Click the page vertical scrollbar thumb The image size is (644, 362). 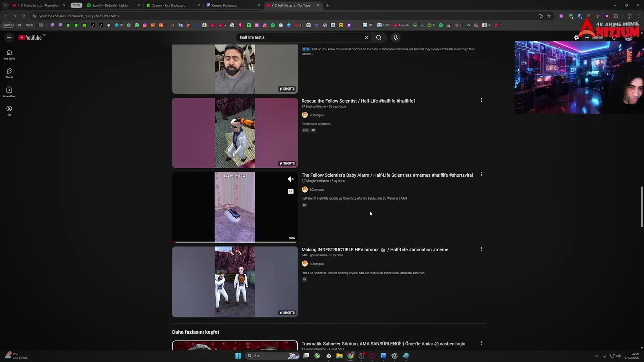641,207
